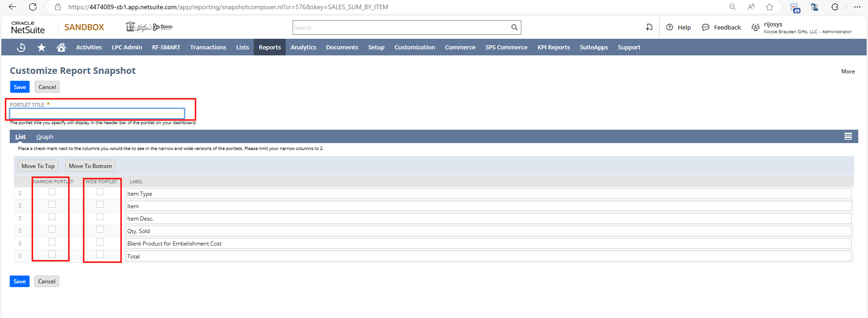Switch to the Graph subtab
Image resolution: width=868 pixels, height=318 pixels.
point(45,137)
